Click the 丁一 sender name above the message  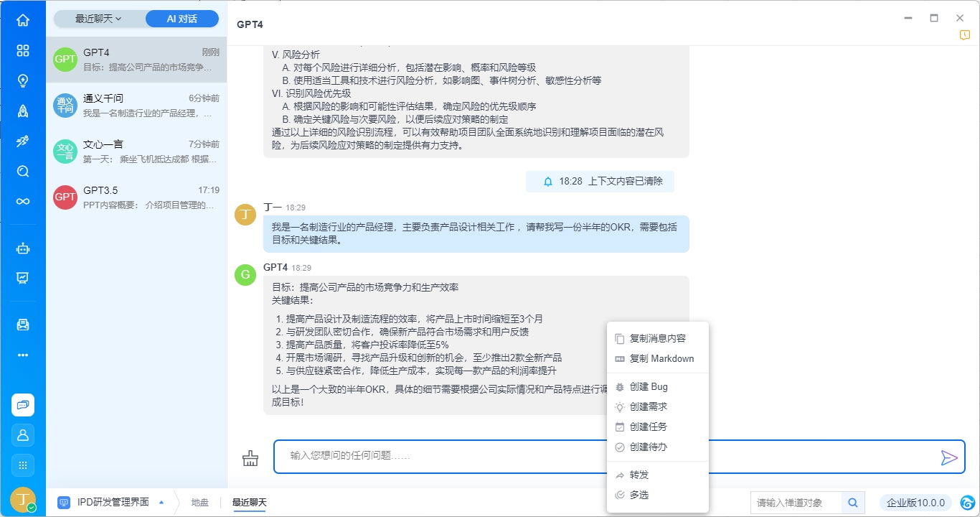point(273,207)
